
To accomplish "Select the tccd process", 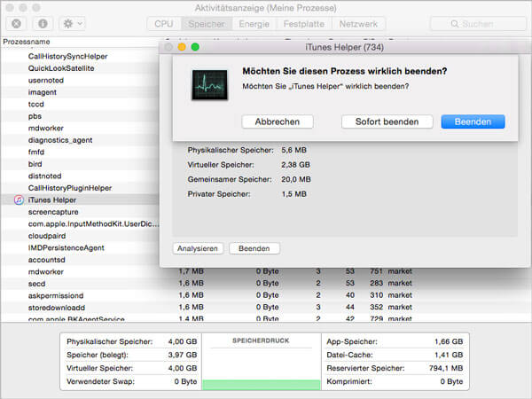I will (x=80, y=104).
